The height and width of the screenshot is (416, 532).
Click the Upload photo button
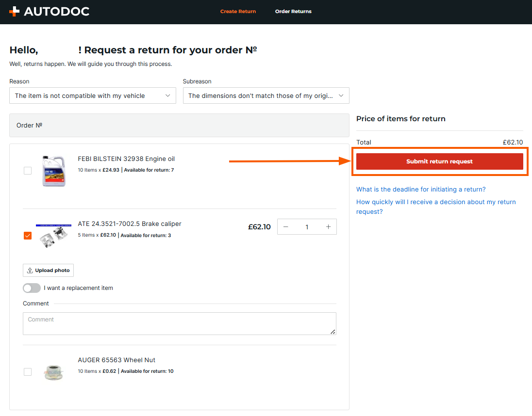point(48,270)
